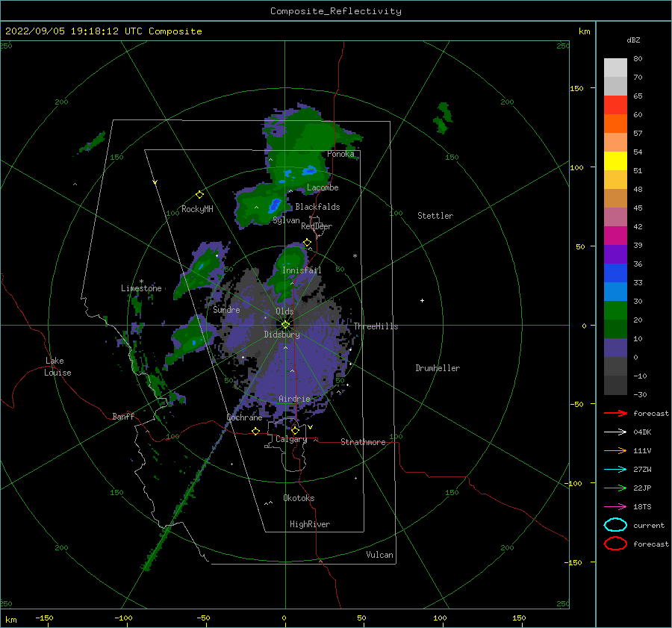
Task: Click the white 80 dBZ color swatch
Action: tap(615, 67)
